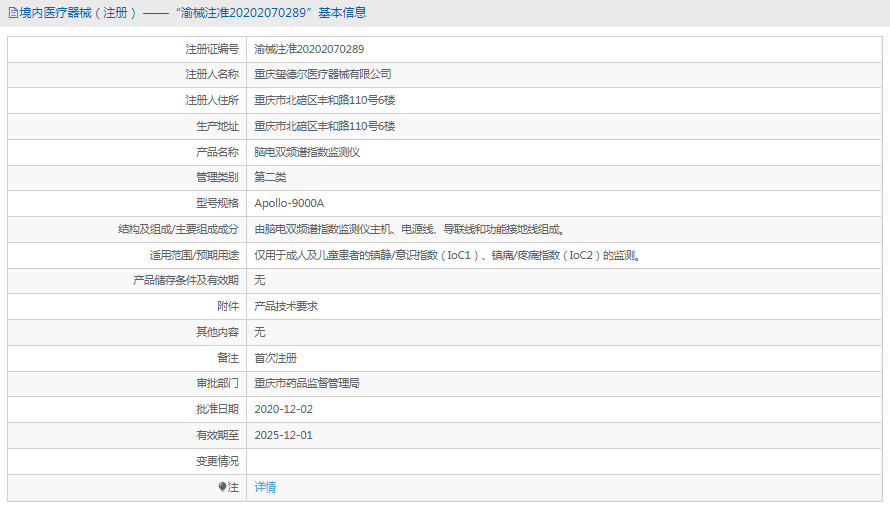Select expiry date 2025-12-01

[x=283, y=436]
